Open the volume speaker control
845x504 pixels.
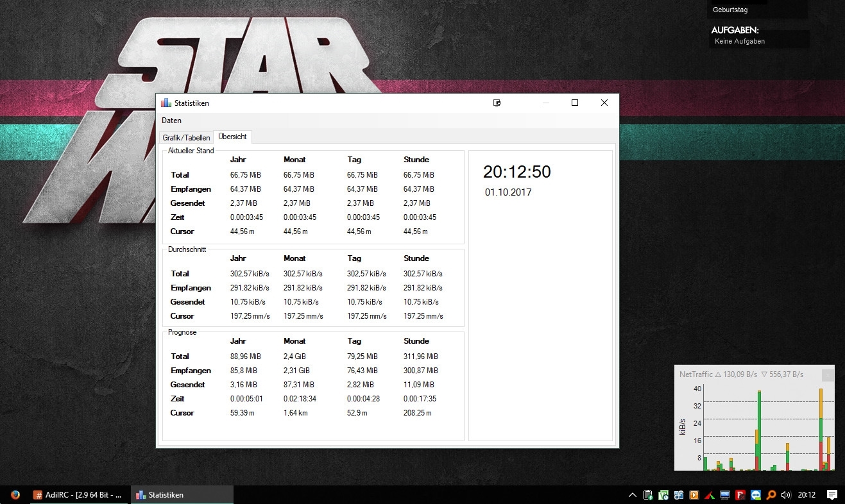click(x=787, y=494)
